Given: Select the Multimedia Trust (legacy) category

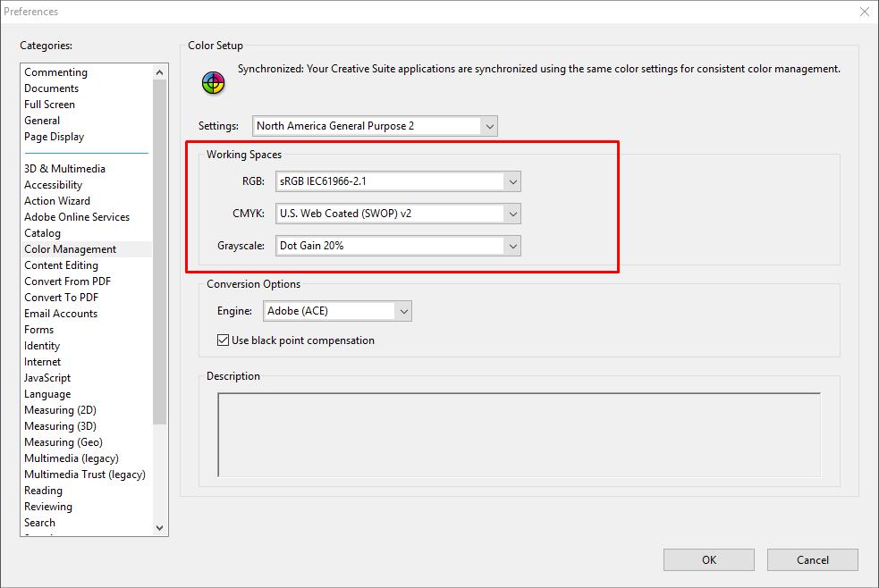Looking at the screenshot, I should coord(88,475).
